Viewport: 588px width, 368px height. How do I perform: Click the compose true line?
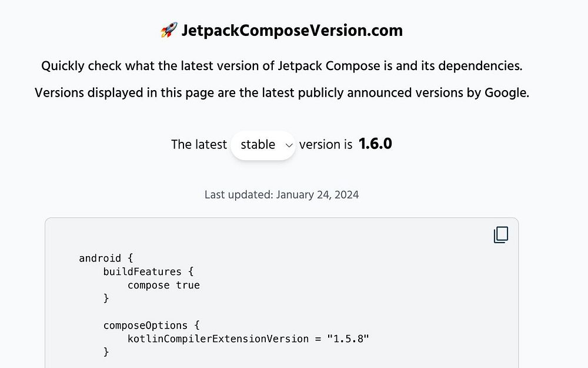(x=163, y=285)
